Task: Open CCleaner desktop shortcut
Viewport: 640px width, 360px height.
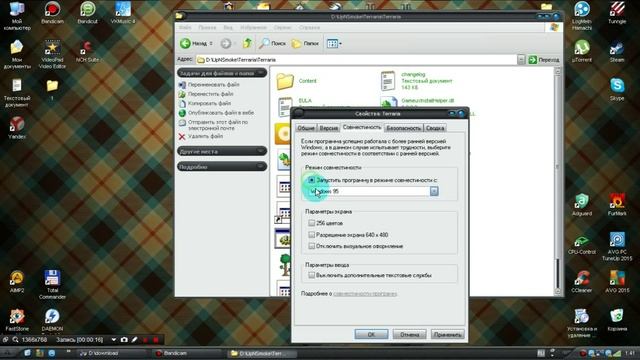Action: click(582, 281)
